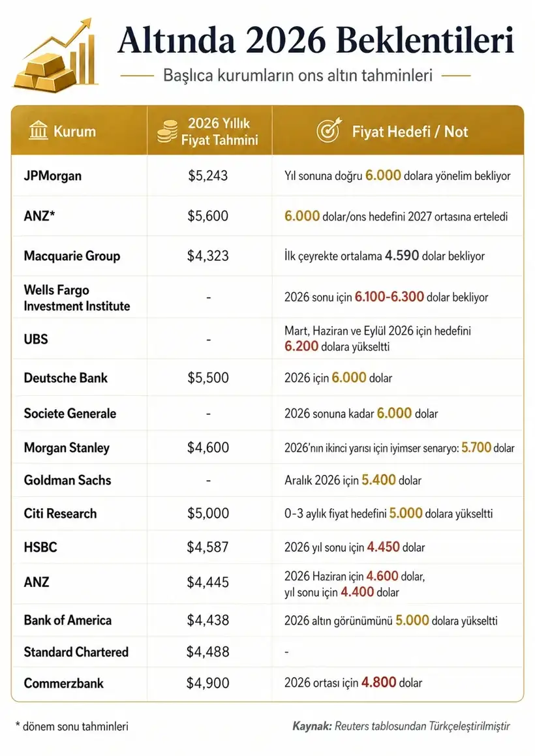Select the Macquarie Group entry
The height and width of the screenshot is (756, 535).
tap(72, 256)
